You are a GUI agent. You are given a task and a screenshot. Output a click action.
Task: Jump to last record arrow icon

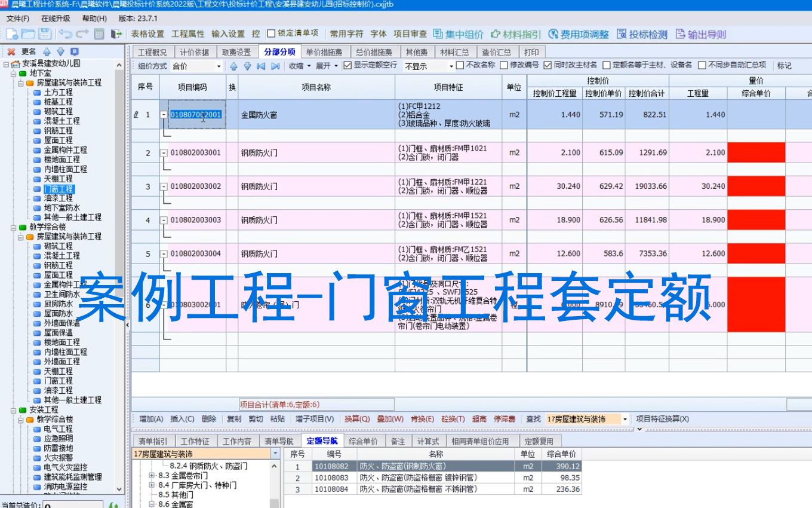click(x=275, y=66)
